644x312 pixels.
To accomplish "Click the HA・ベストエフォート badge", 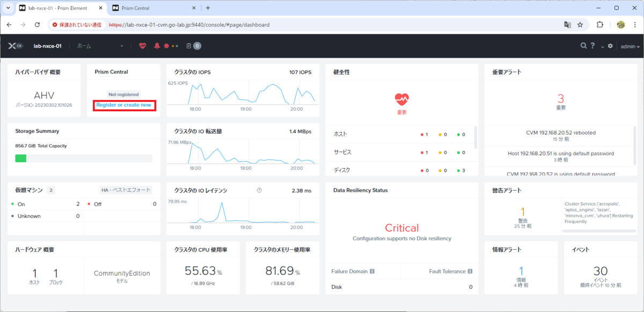I will [126, 190].
